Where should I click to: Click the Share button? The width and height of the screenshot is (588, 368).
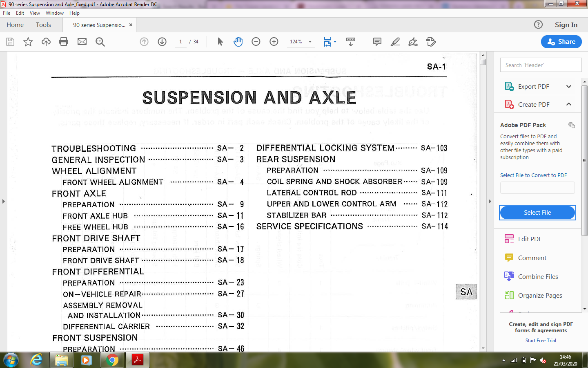pos(561,42)
